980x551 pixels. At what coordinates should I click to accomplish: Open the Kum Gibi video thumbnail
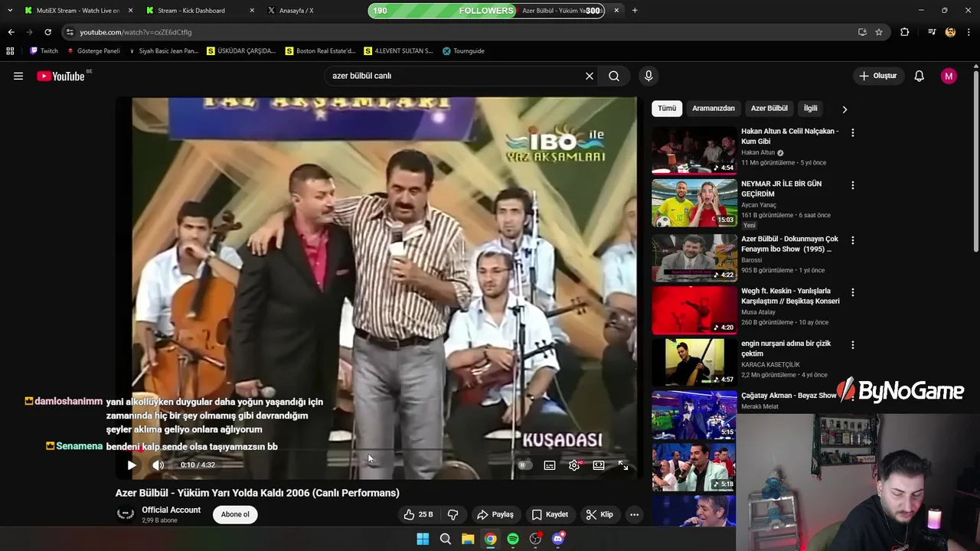pyautogui.click(x=694, y=150)
